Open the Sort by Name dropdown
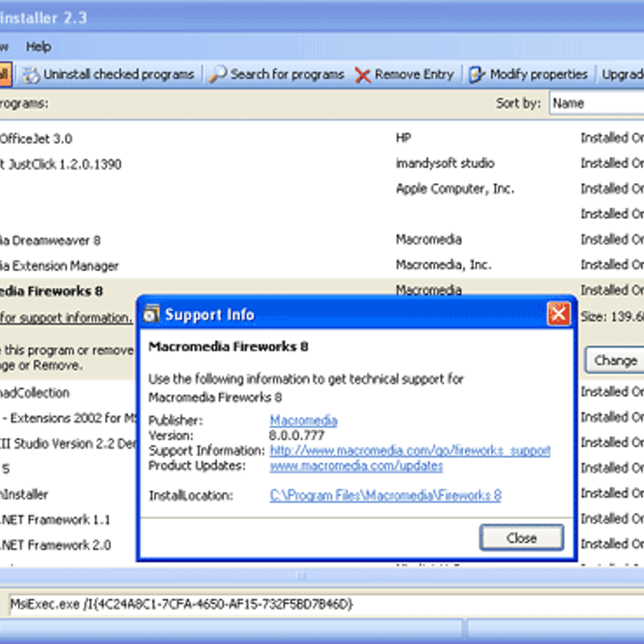 pyautogui.click(x=596, y=103)
